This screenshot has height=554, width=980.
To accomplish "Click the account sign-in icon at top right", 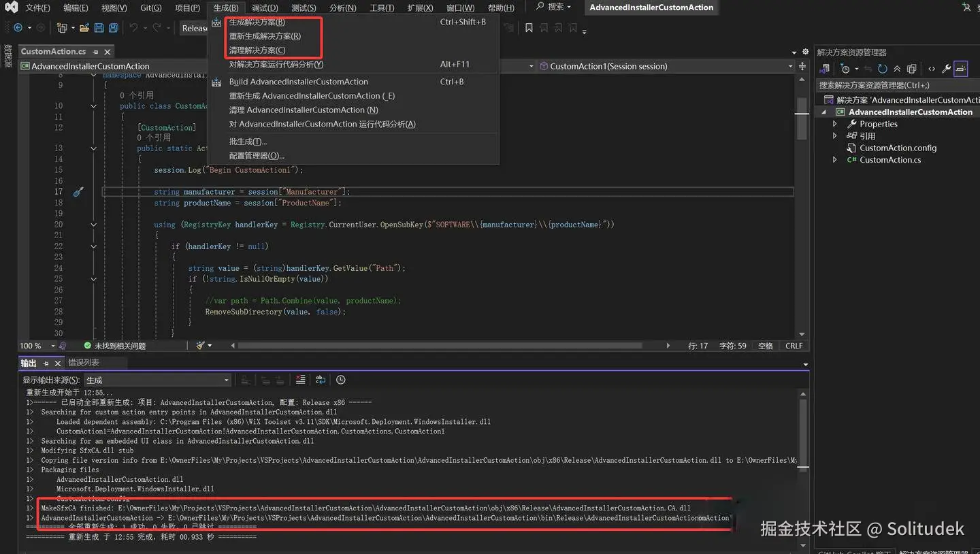I will point(966,7).
